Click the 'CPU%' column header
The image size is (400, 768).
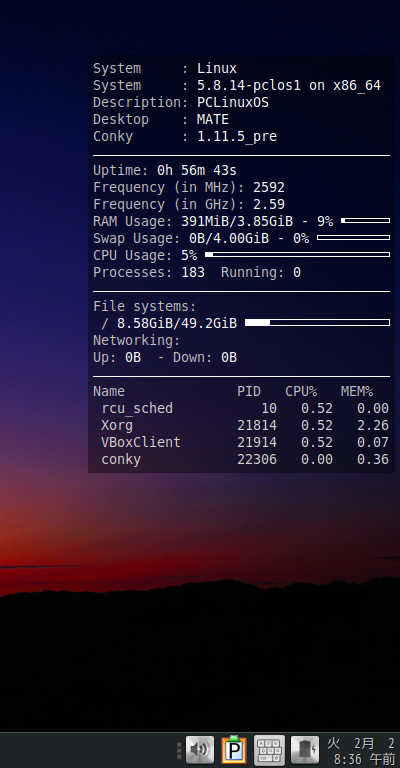pos(301,391)
